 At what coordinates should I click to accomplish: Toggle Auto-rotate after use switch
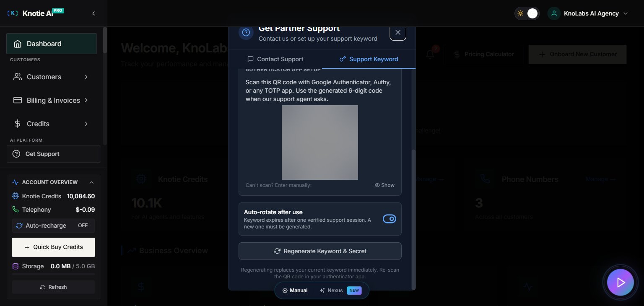click(x=390, y=219)
